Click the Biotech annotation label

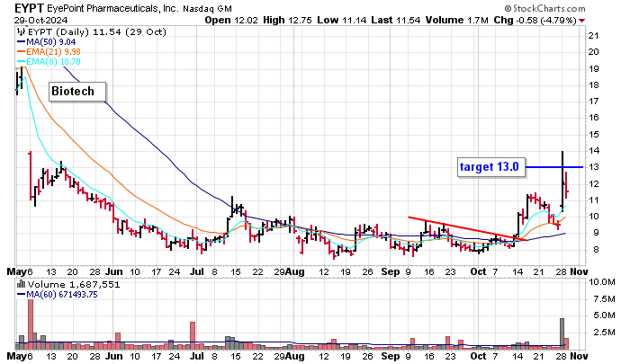77,92
